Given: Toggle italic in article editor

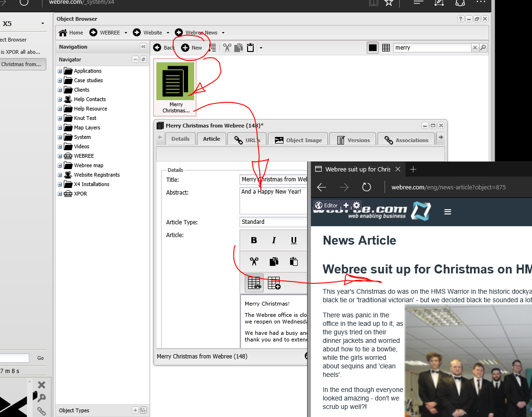Looking at the screenshot, I should [x=274, y=240].
